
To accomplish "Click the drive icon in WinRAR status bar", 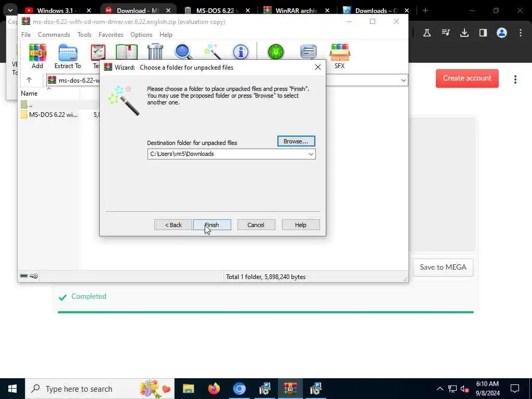I will point(24,276).
